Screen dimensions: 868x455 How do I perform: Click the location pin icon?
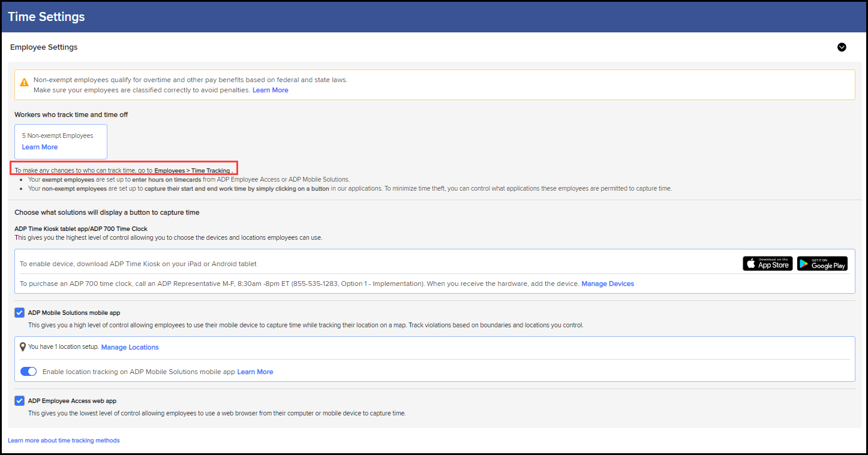(23, 347)
